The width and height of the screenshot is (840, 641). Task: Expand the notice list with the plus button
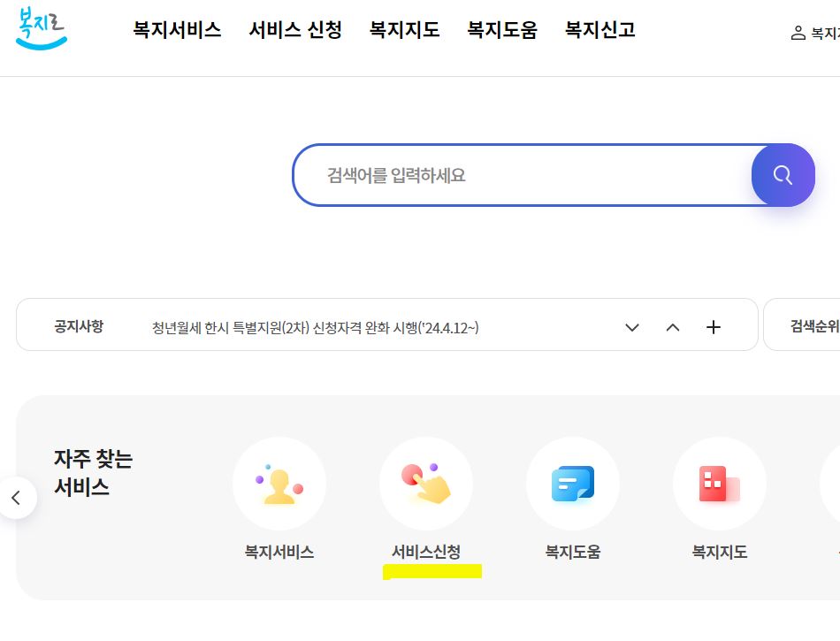point(713,327)
